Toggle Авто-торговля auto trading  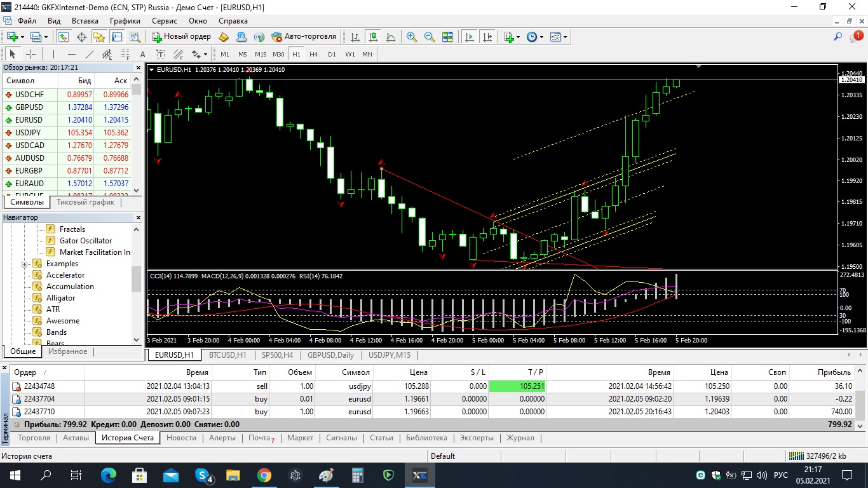tap(304, 37)
